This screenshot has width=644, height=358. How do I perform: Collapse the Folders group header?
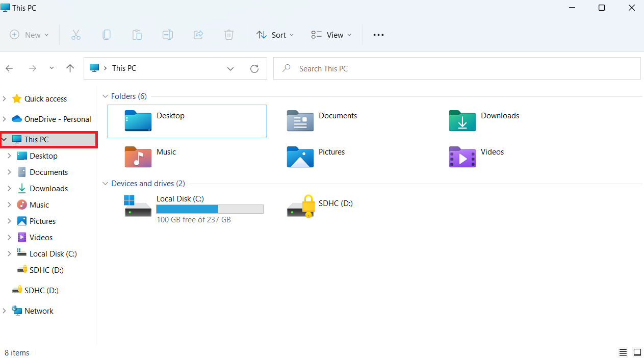click(x=106, y=96)
